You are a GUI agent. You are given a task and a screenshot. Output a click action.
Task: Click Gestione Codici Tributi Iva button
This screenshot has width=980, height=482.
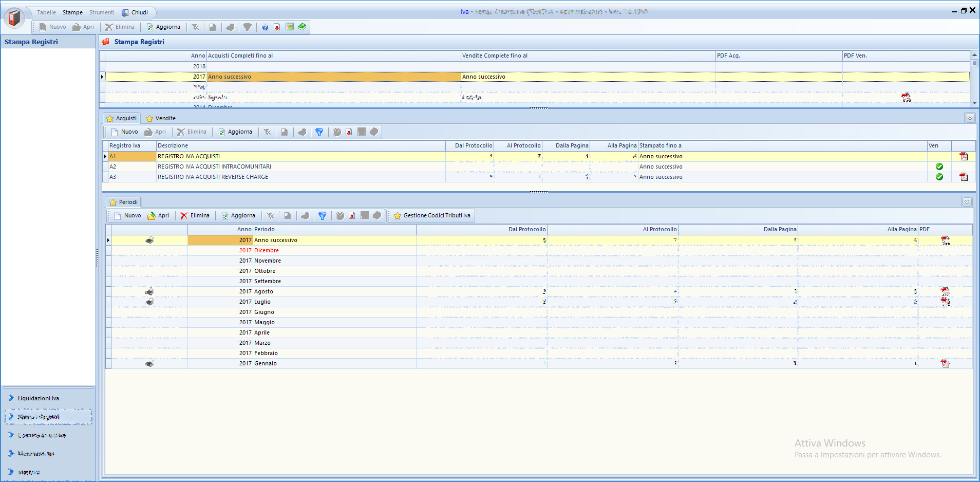point(432,216)
